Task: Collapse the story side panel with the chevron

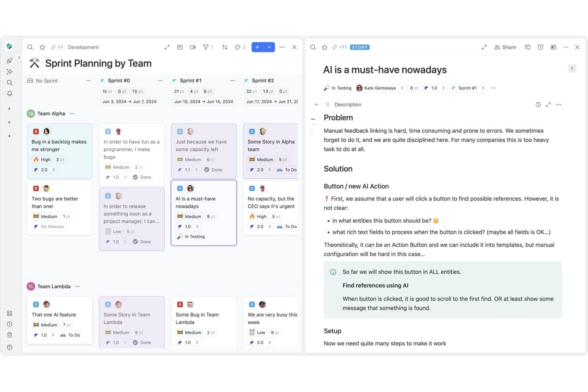Action: pos(572,68)
